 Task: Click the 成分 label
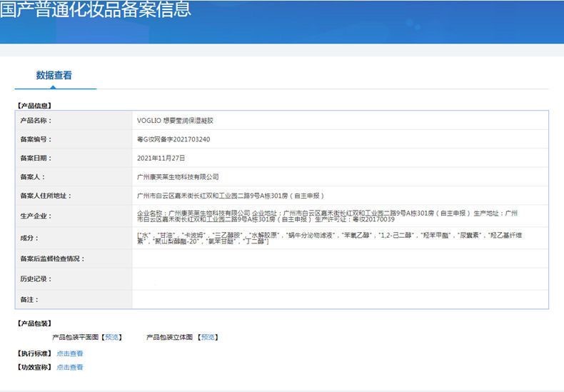coord(29,238)
